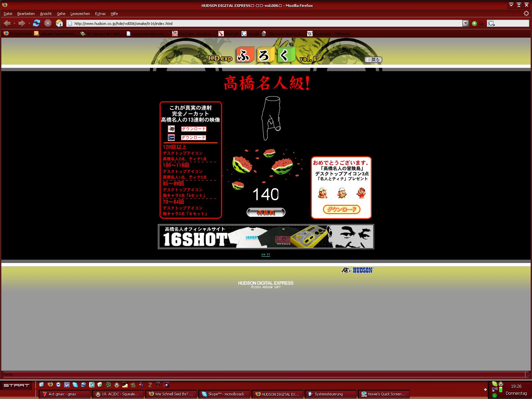Open the Google search engine selector icon
This screenshot has height=399, width=532.
(491, 23)
